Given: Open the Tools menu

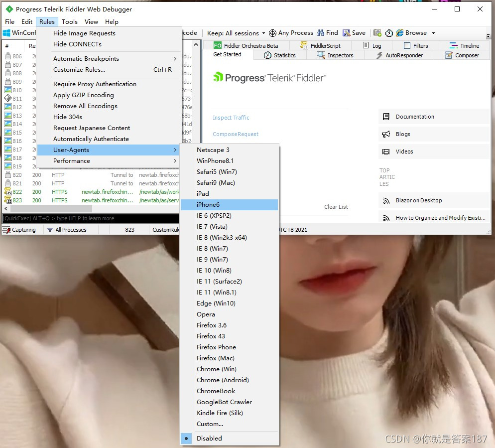Looking at the screenshot, I should (69, 21).
